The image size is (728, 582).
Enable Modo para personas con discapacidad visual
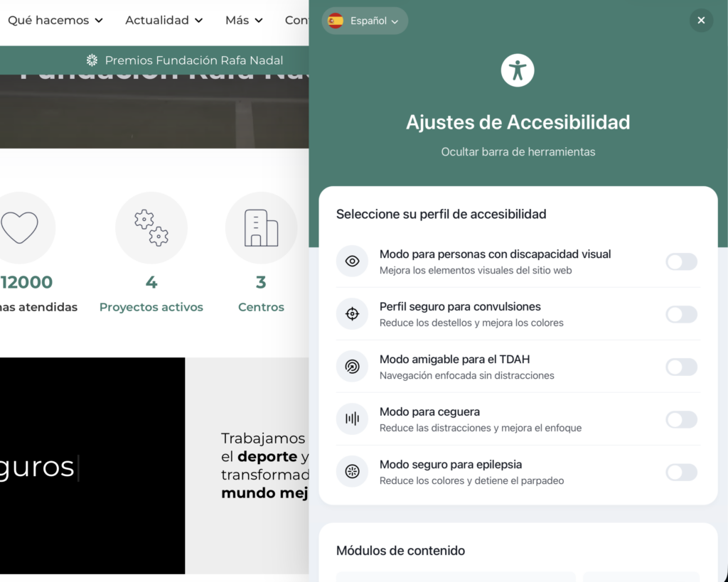tap(681, 262)
